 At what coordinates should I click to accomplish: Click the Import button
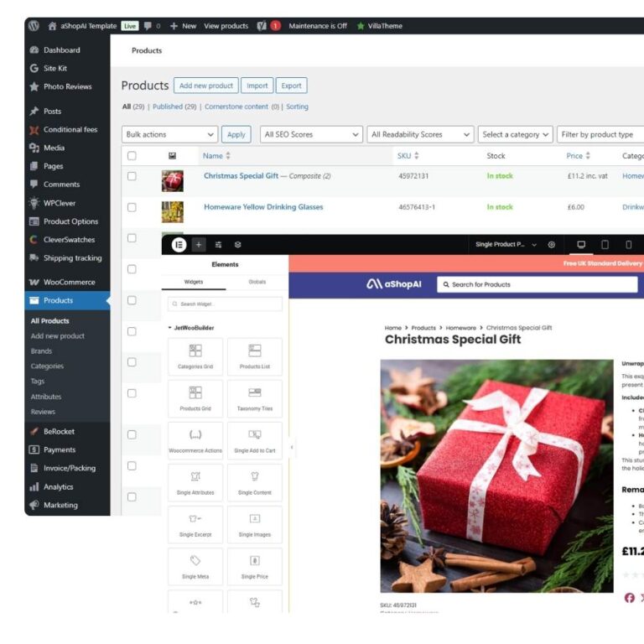pos(257,86)
